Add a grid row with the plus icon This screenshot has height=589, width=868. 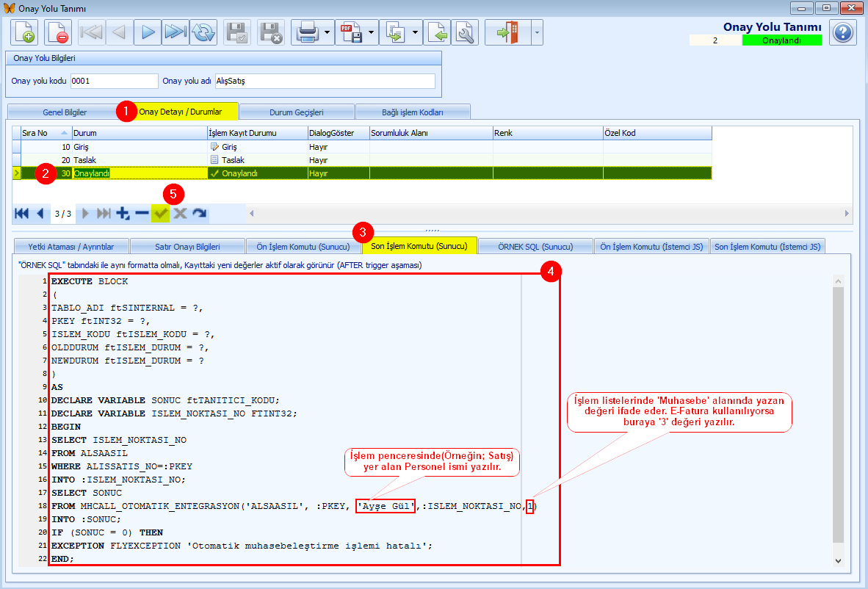click(x=122, y=213)
